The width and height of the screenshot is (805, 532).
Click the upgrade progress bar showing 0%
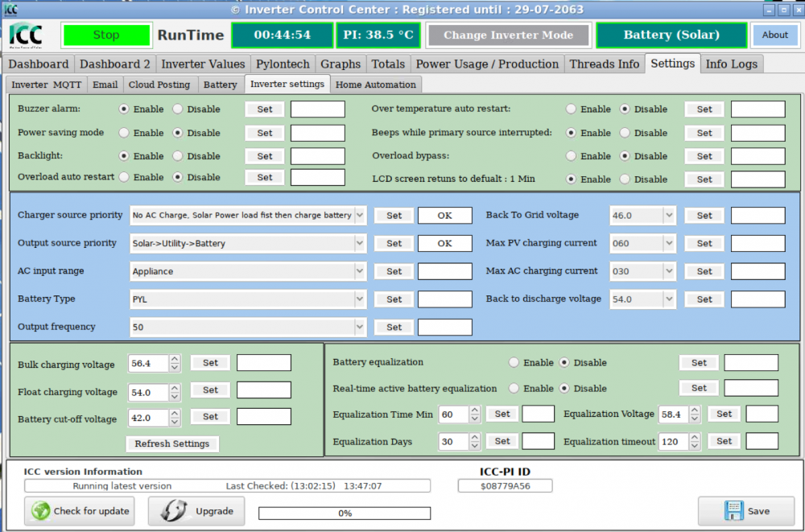click(345, 513)
